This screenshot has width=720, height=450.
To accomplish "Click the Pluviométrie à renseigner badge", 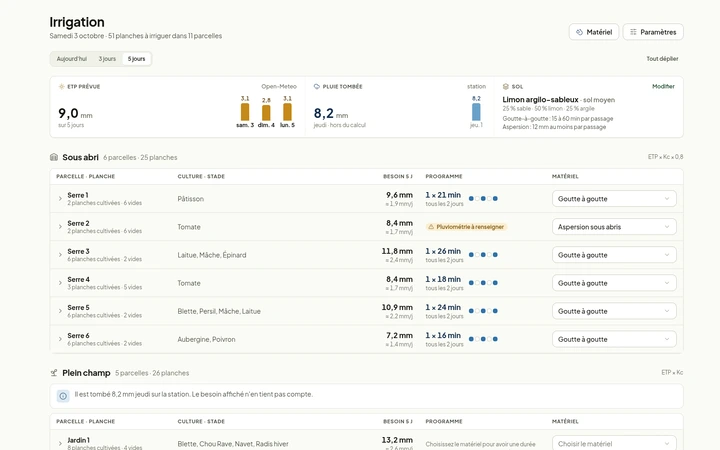I will coord(466,227).
